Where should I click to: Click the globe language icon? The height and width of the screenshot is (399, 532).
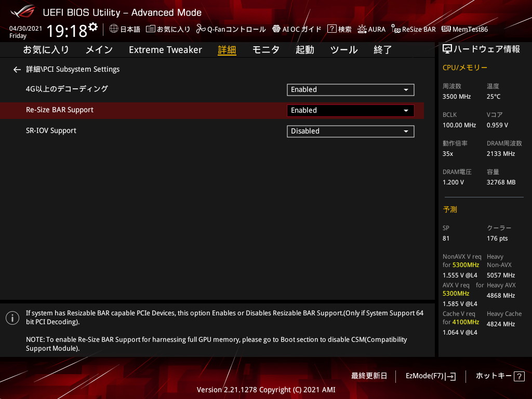(x=114, y=29)
